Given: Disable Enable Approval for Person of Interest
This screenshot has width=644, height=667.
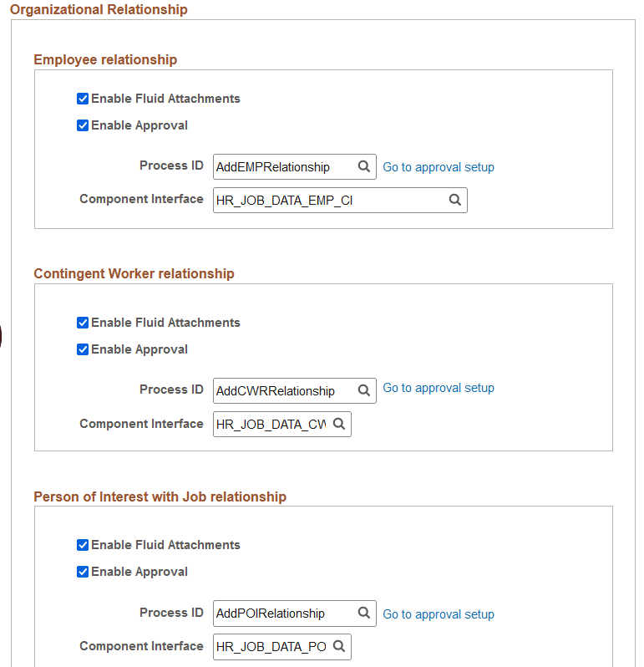Looking at the screenshot, I should point(83,572).
